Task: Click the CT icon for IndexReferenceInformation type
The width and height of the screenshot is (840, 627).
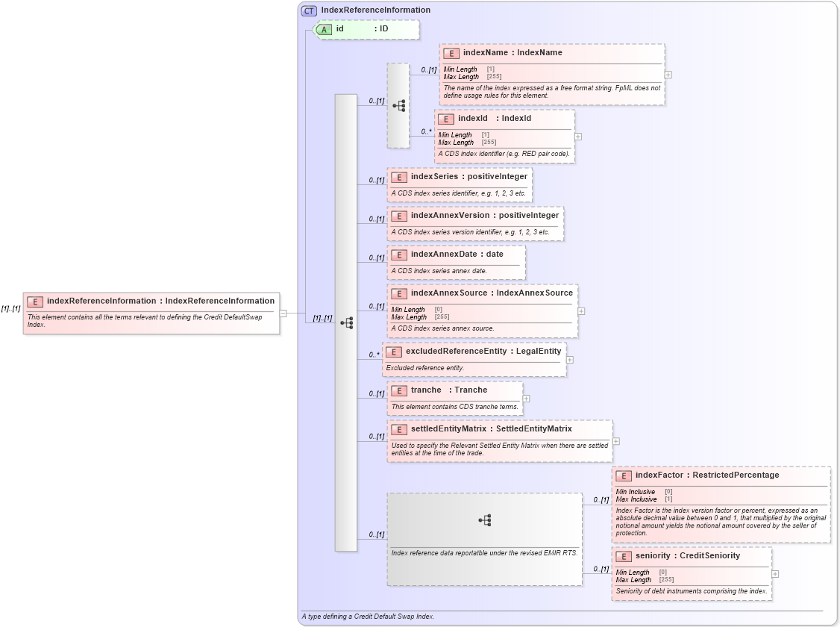Action: pos(308,10)
